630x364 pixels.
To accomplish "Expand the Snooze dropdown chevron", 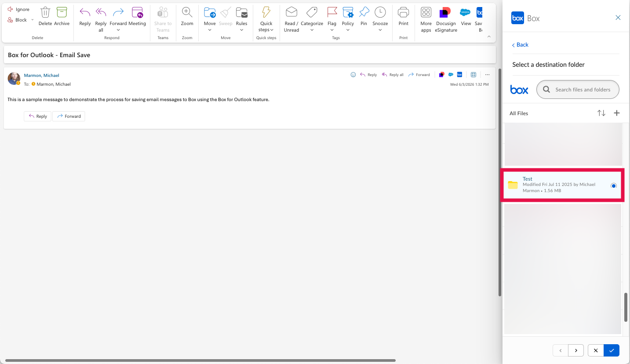I will point(380,30).
